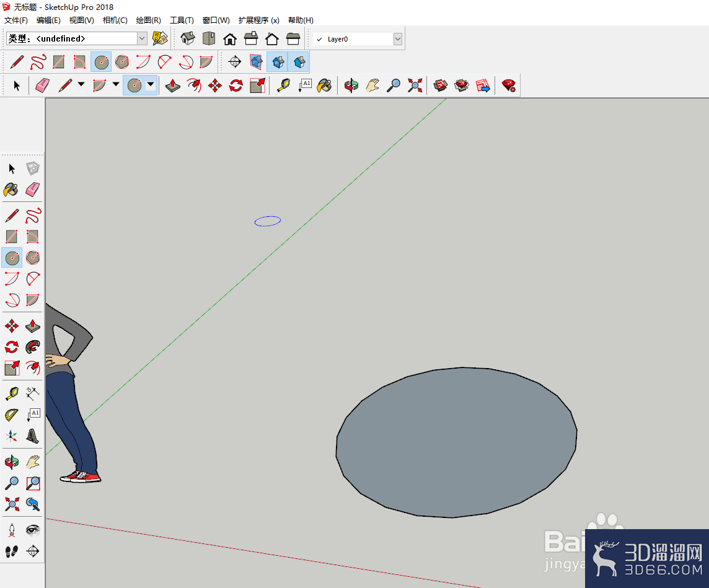Select Follow Me tool in the Large Tool Set
This screenshot has width=709, height=588.
pos(33,346)
